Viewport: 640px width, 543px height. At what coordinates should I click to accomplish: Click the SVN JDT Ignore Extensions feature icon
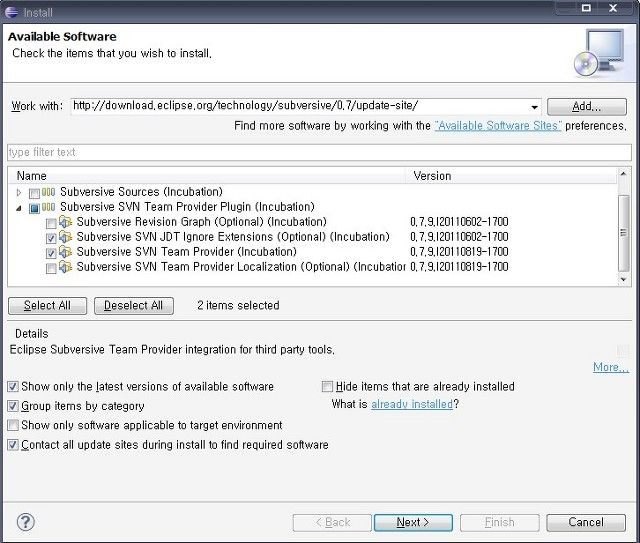point(66,237)
